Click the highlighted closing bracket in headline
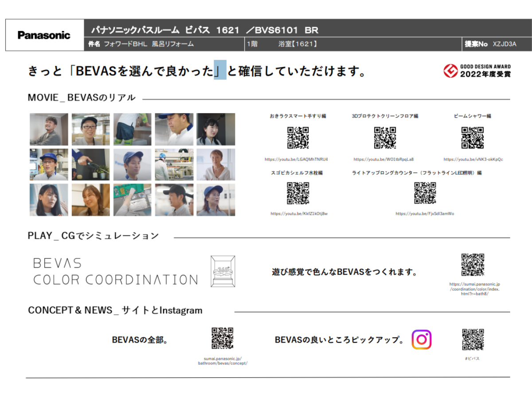 pos(220,70)
